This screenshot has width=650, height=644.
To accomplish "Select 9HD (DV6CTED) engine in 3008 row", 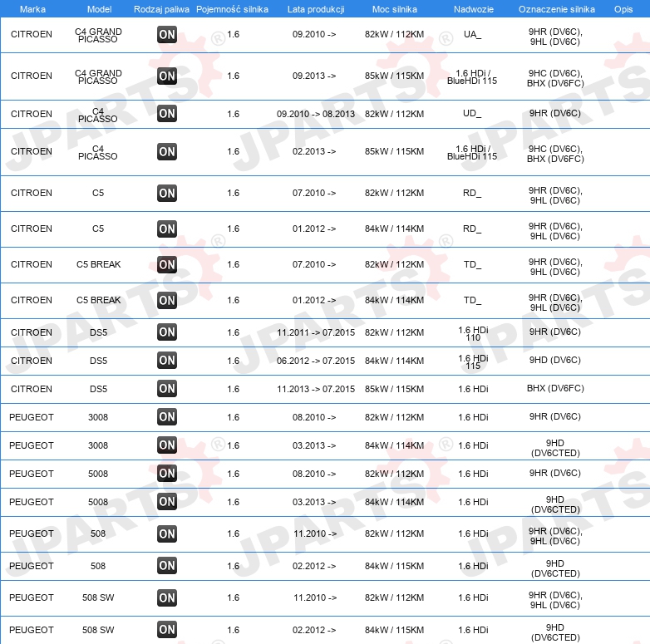I will 555,448.
